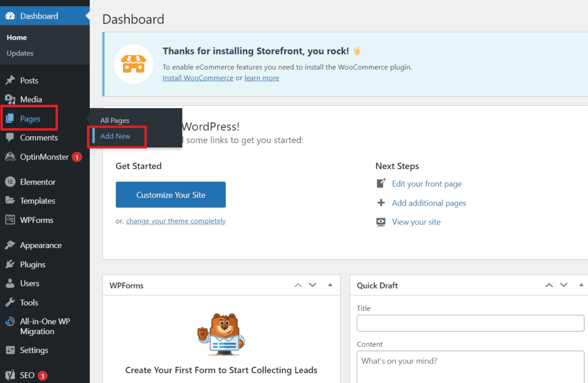
Task: Move WPForms widget up with arrow
Action: 297,285
